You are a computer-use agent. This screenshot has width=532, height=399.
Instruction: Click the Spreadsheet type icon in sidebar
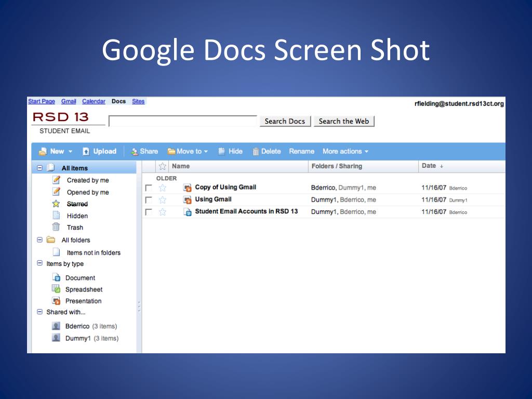(56, 289)
